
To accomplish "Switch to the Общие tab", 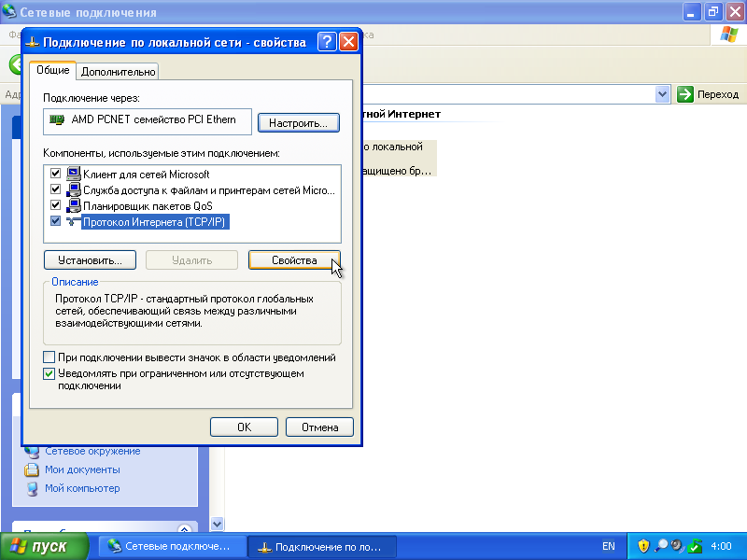I will click(53, 71).
